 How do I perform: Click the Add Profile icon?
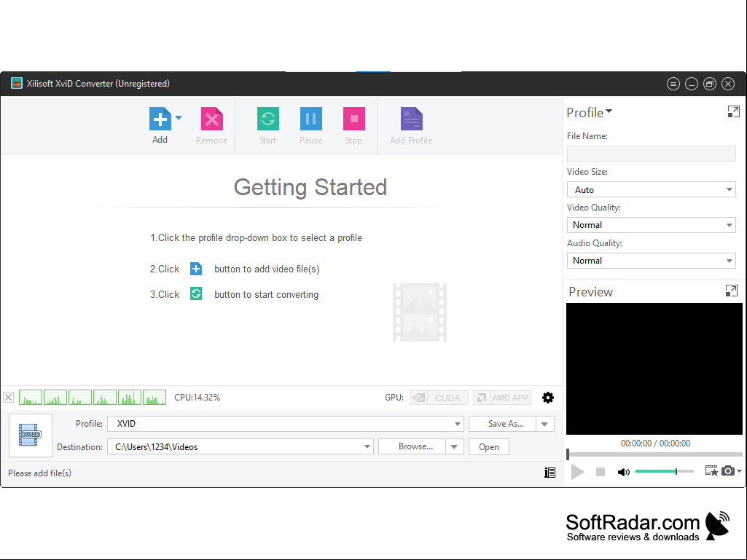(412, 119)
